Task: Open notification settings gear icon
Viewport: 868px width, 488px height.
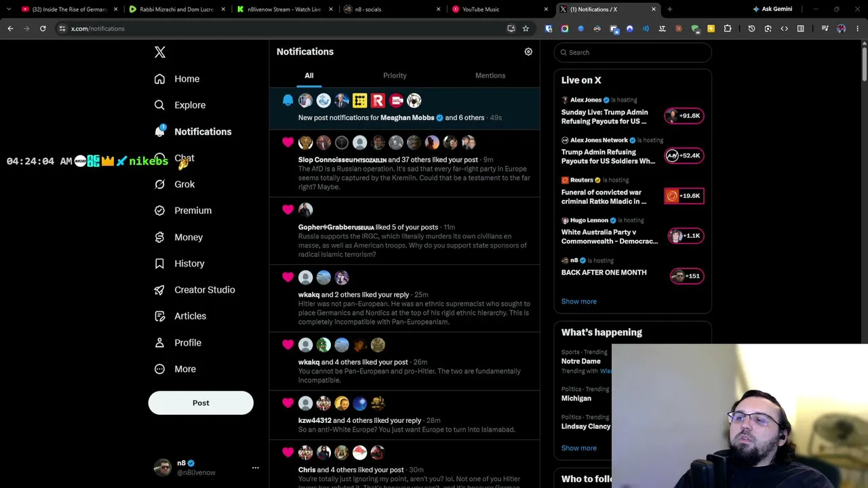Action: point(528,52)
